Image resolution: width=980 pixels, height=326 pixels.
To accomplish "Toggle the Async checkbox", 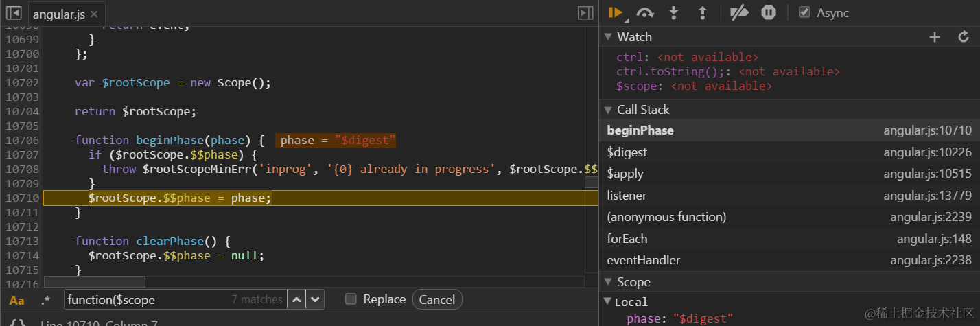I will pyautogui.click(x=804, y=12).
